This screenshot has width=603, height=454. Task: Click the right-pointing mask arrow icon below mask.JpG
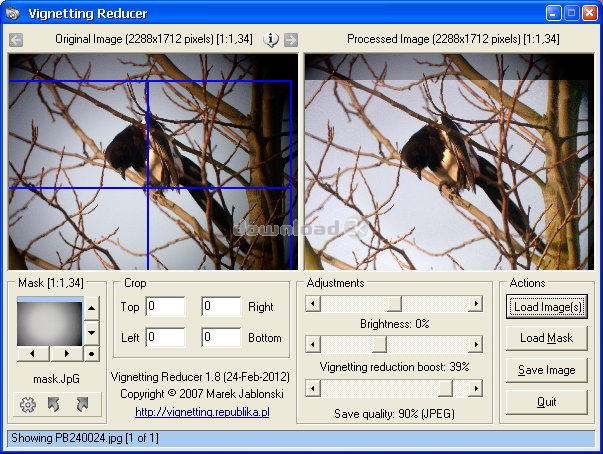click(82, 404)
